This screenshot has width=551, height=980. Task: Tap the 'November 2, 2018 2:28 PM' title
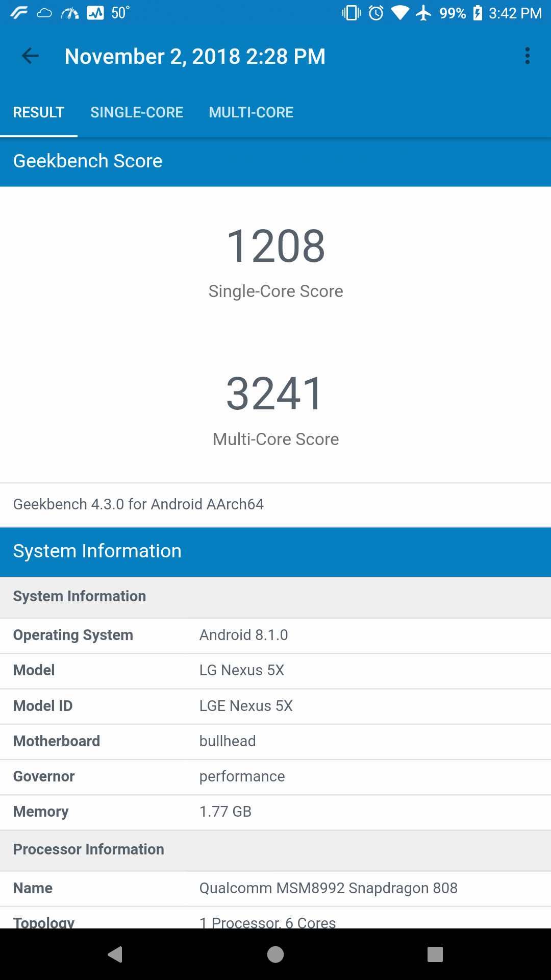[195, 56]
